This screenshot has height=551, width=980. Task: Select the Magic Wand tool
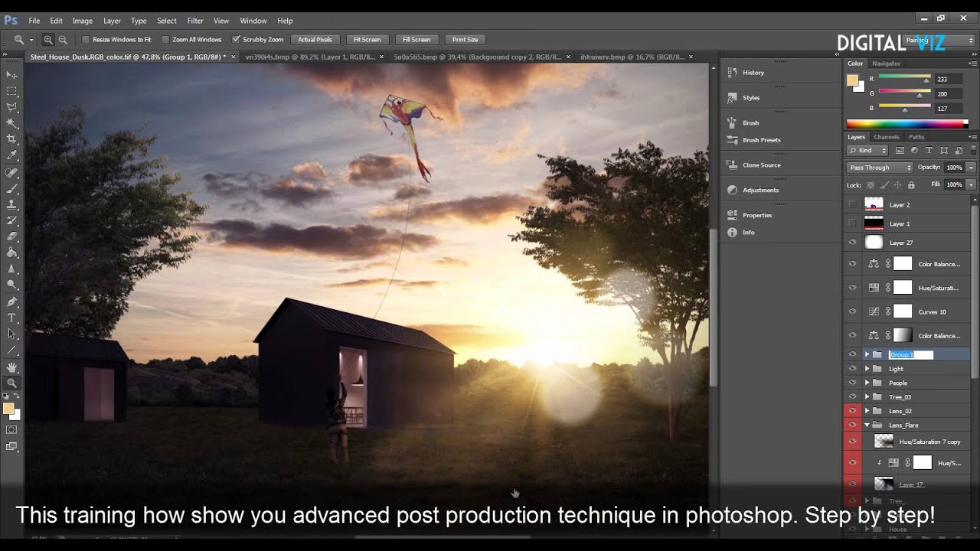11,123
